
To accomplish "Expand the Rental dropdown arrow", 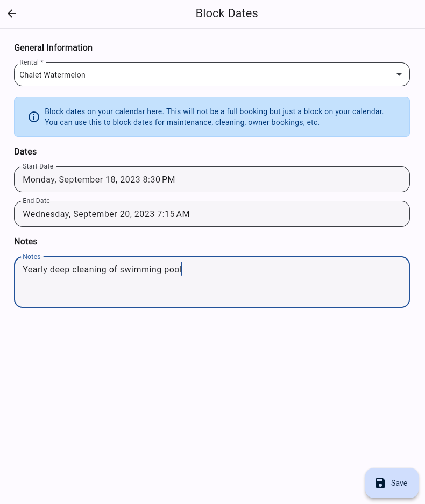I will pyautogui.click(x=399, y=74).
